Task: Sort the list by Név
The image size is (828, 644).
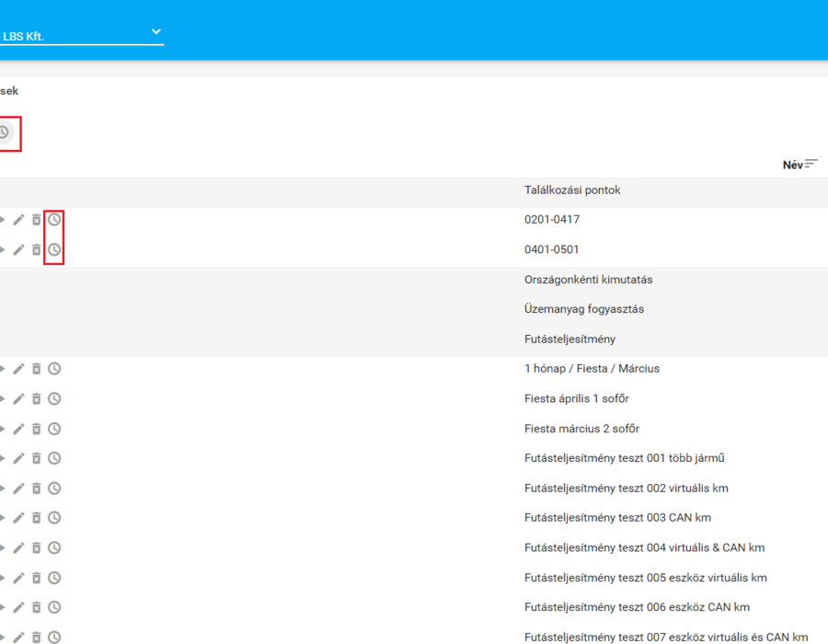Action: click(800, 165)
